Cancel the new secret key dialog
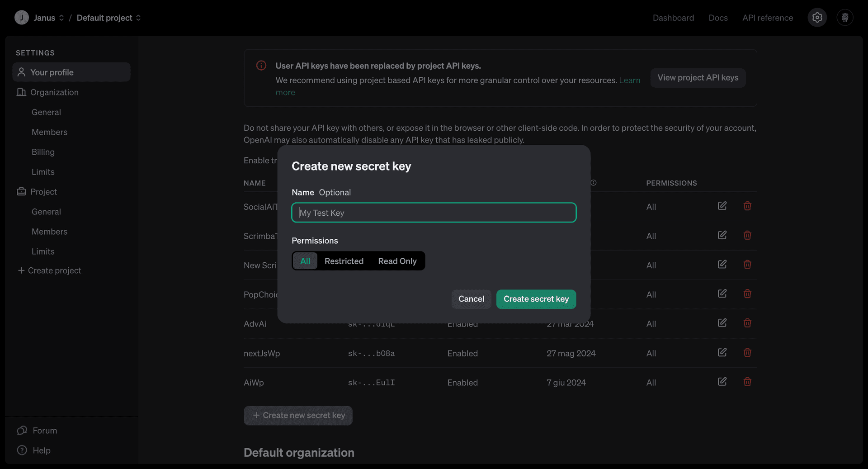This screenshot has width=868, height=469. tap(471, 299)
